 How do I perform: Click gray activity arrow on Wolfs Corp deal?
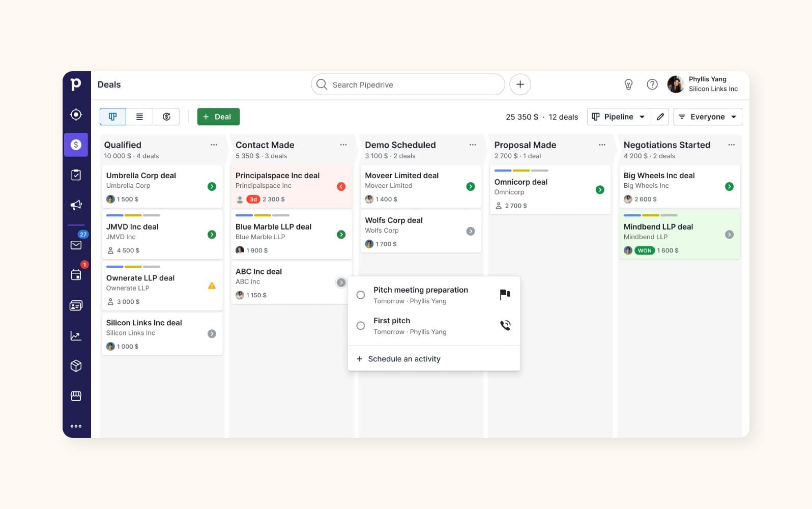pyautogui.click(x=471, y=231)
